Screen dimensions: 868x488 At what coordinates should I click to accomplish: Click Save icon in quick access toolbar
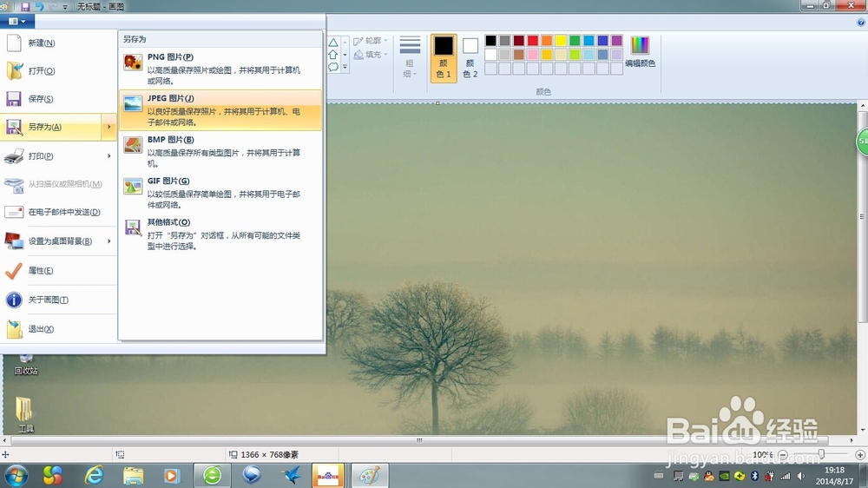pos(25,7)
